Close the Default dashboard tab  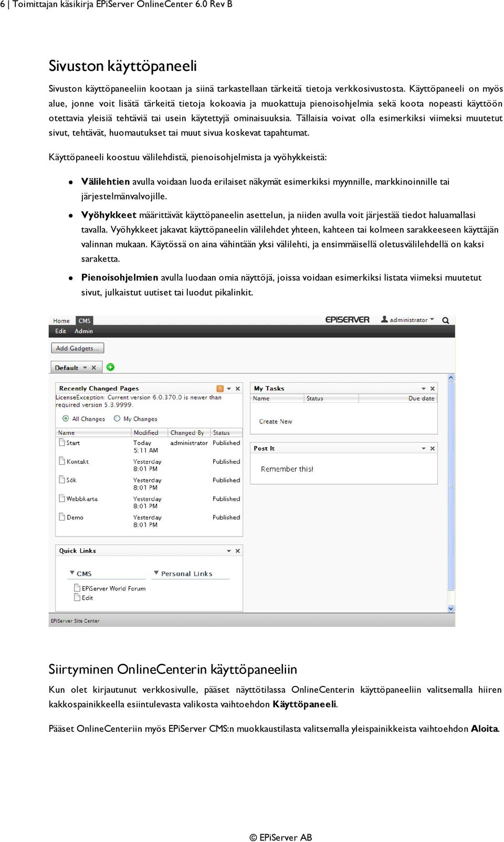94,368
